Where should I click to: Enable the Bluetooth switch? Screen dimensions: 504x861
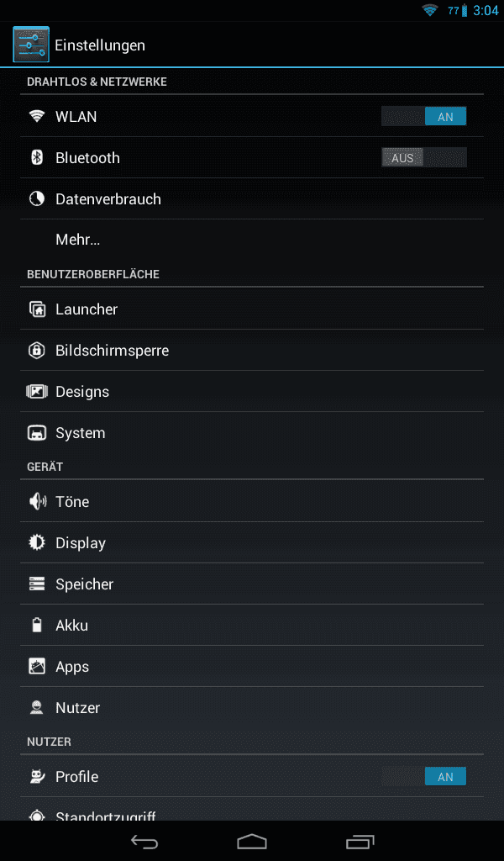pyautogui.click(x=424, y=157)
